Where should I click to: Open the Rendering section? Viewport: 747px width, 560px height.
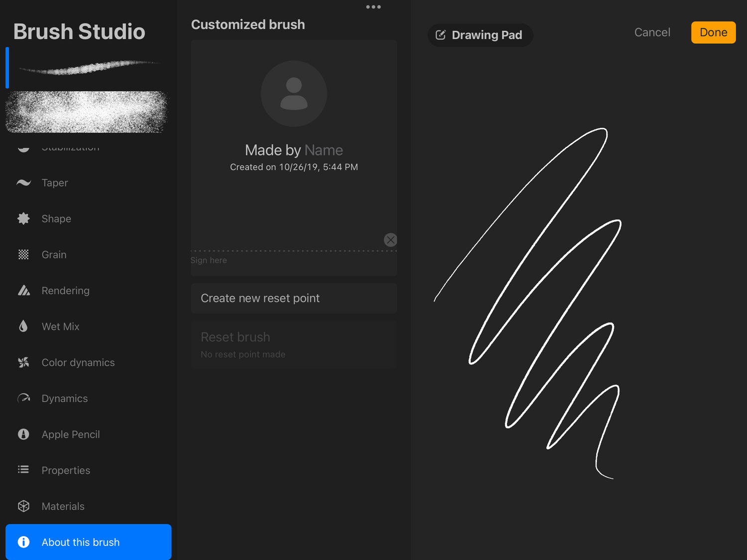coord(88,290)
